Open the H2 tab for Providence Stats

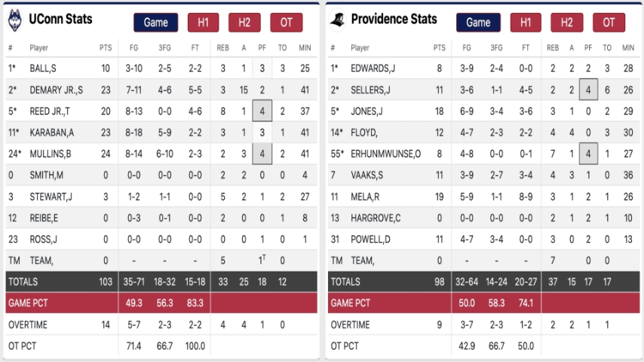coord(567,23)
